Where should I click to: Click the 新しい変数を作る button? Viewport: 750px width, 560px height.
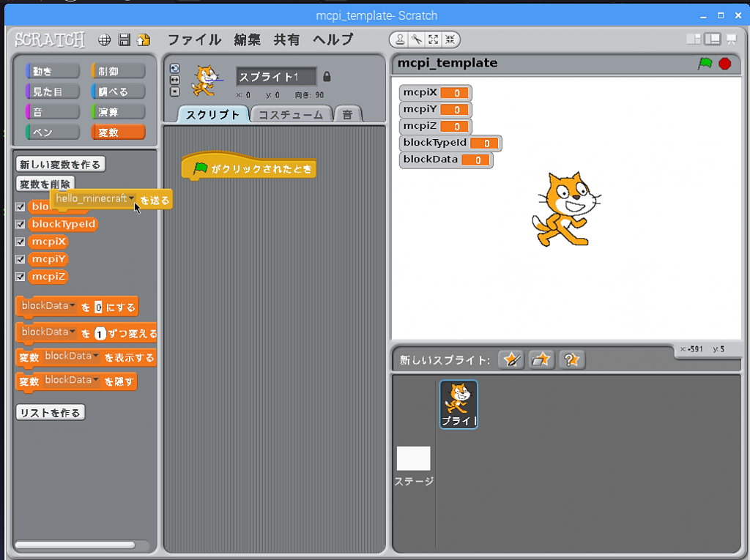coord(60,165)
